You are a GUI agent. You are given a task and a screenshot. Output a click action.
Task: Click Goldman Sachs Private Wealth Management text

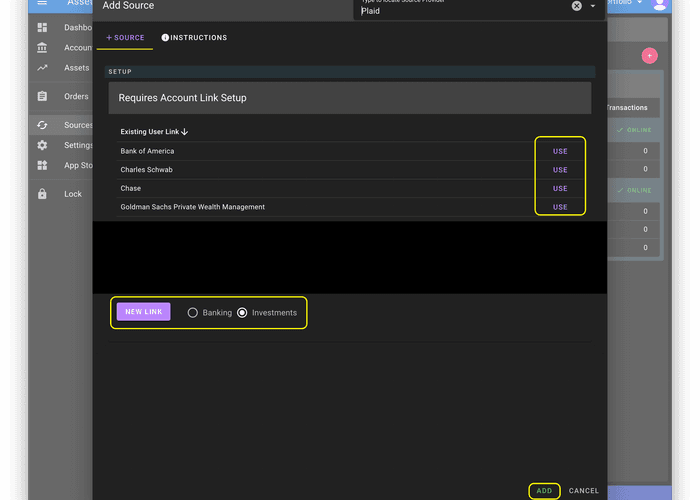tap(192, 207)
